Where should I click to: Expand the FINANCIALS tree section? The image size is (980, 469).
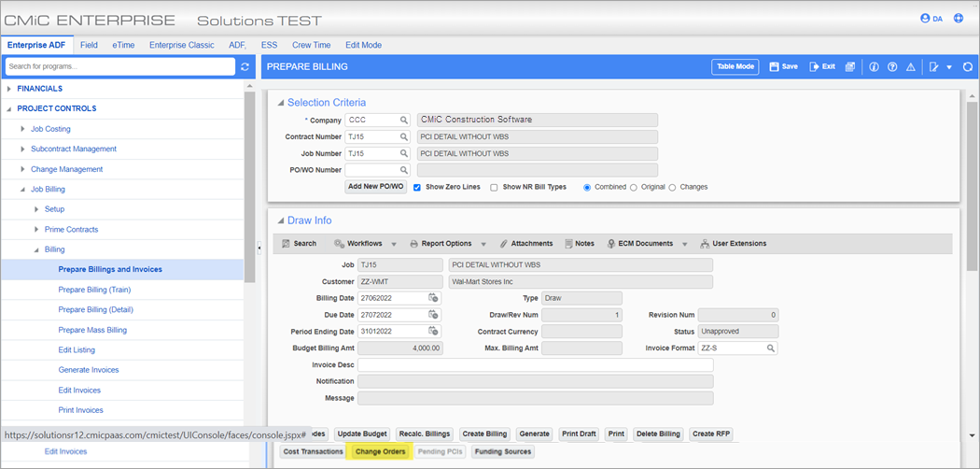click(9, 89)
